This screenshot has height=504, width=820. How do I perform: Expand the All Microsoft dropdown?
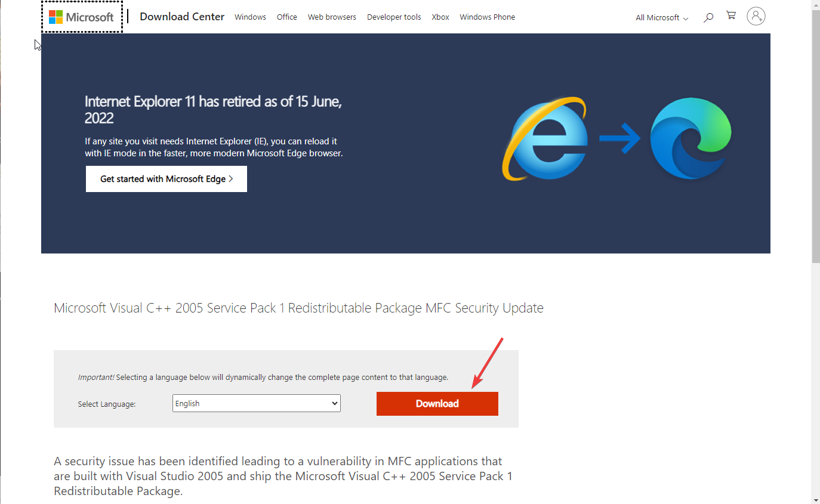[x=662, y=18]
